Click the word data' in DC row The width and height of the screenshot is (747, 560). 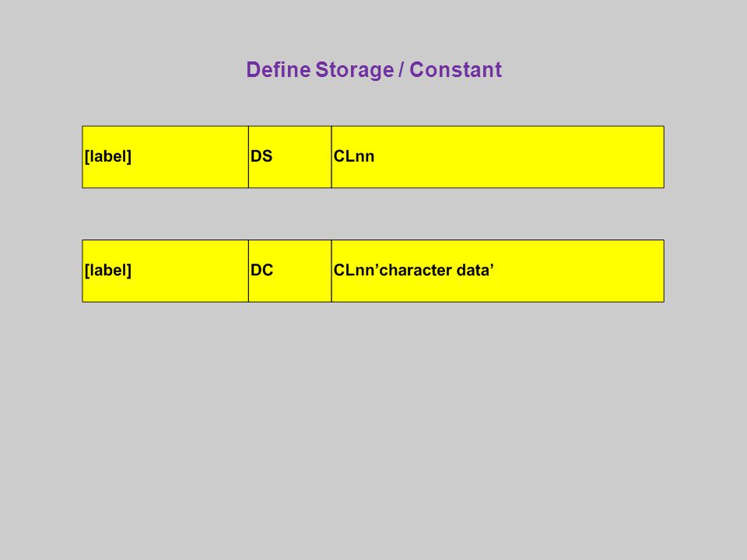tap(475, 270)
